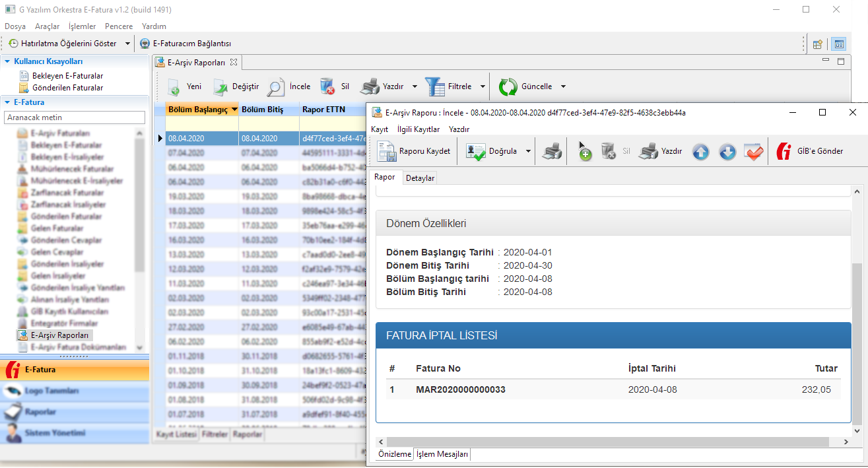Click the Raporu Kaydet save icon

[x=387, y=151]
